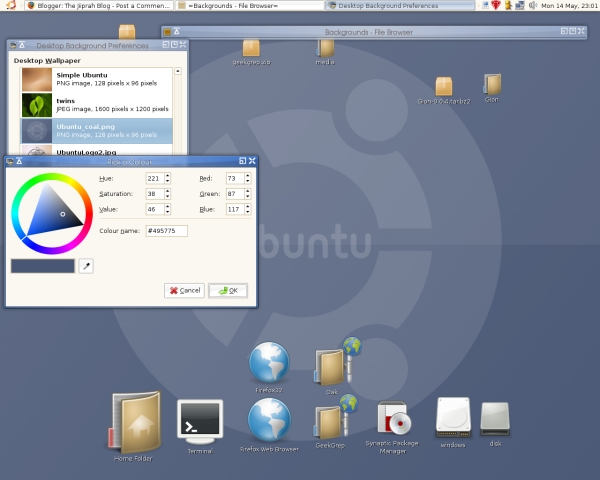600x480 pixels.
Task: Select the Ubuntu_coal.png wallpaper row
Action: 96,131
